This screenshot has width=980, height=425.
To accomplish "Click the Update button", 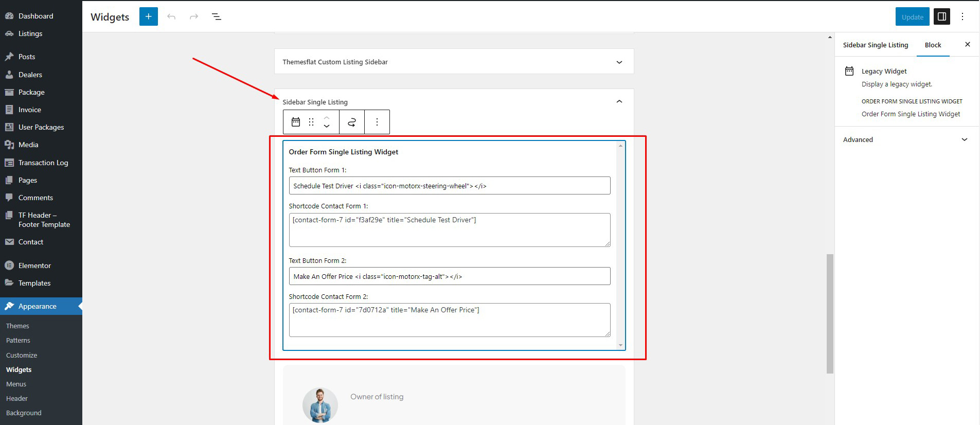I will (x=913, y=16).
